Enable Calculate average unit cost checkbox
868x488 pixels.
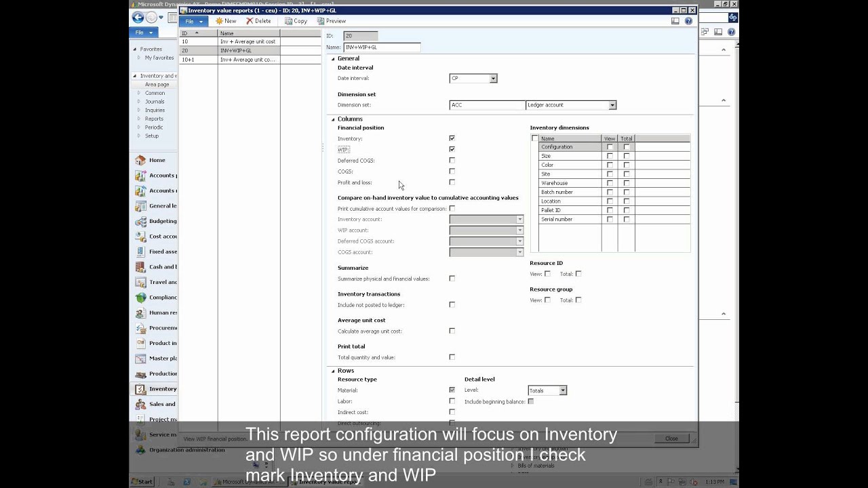(x=452, y=331)
